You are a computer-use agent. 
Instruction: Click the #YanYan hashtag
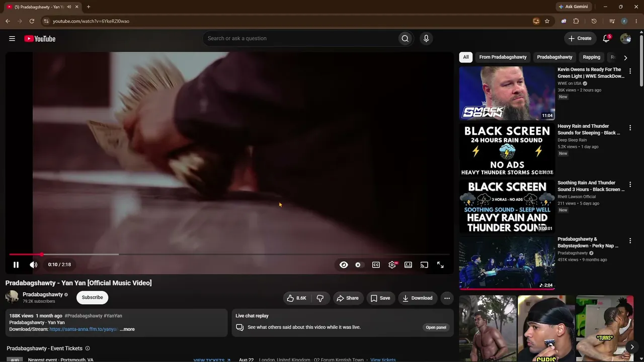pyautogui.click(x=113, y=316)
